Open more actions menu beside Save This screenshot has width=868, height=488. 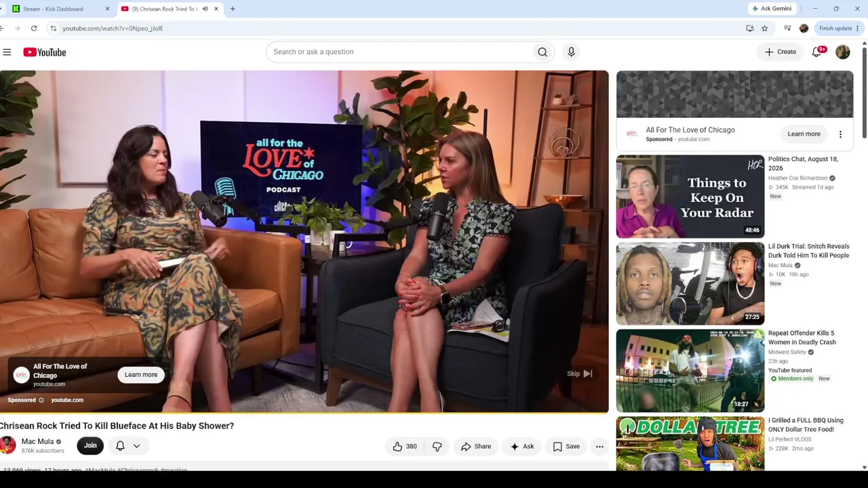point(599,446)
